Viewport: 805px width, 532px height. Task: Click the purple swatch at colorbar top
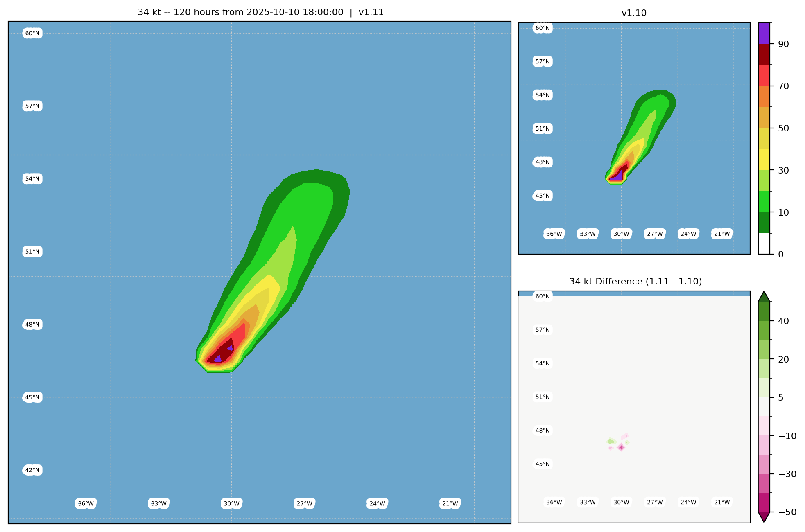[x=764, y=33]
